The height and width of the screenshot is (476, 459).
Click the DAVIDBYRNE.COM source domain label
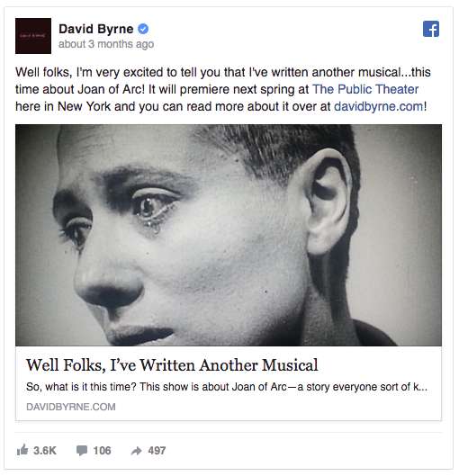(x=71, y=407)
